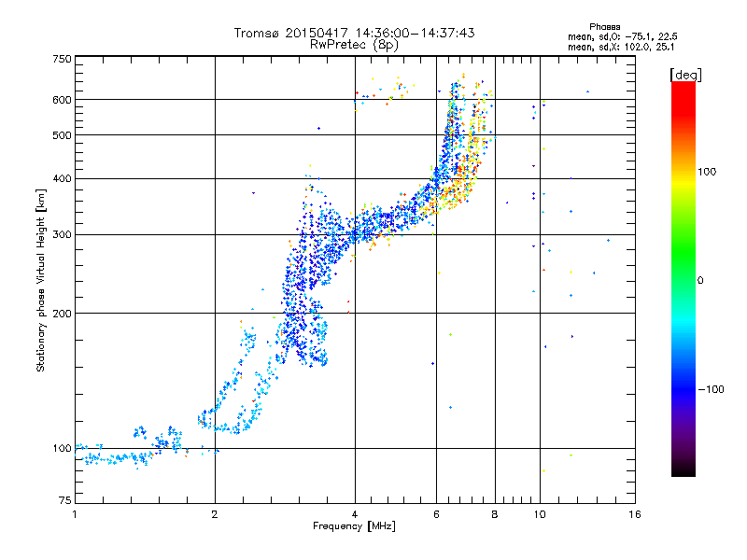Click the x-axis label '4'
The image size is (747, 560).
[x=355, y=514]
